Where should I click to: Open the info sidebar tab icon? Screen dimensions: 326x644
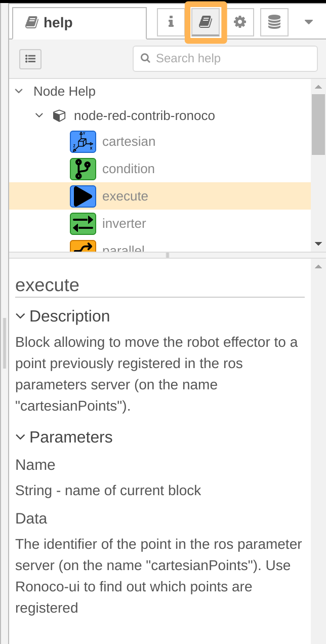[171, 22]
